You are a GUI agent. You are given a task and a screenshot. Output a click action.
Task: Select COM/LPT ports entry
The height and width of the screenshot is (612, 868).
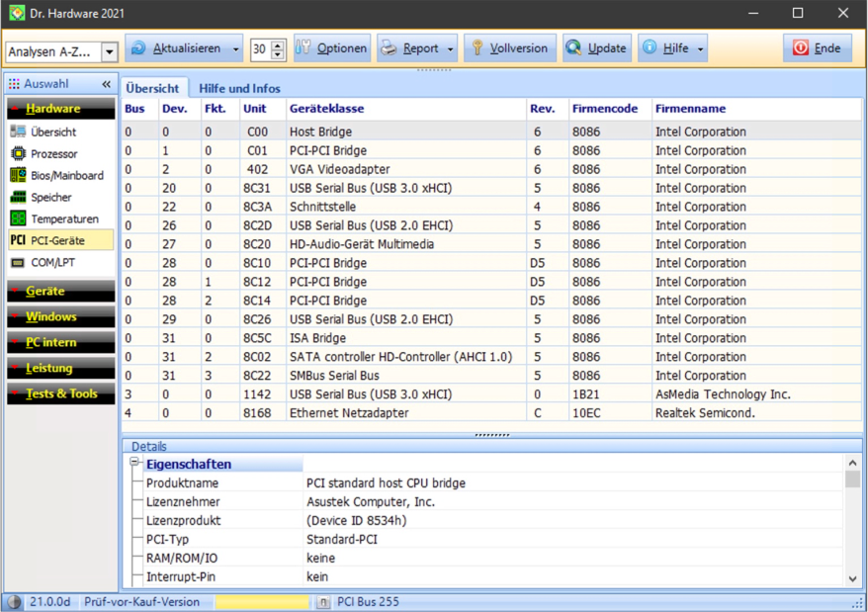pos(52,263)
